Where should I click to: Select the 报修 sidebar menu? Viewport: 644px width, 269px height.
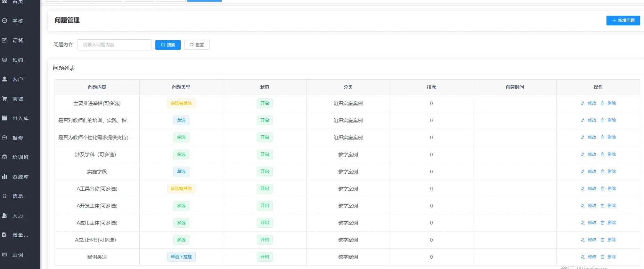17,138
